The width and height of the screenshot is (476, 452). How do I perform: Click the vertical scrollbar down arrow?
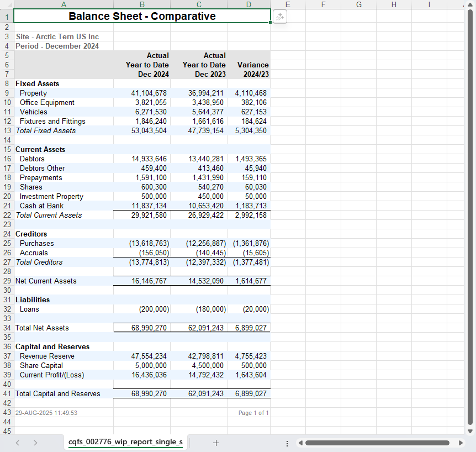(470, 431)
